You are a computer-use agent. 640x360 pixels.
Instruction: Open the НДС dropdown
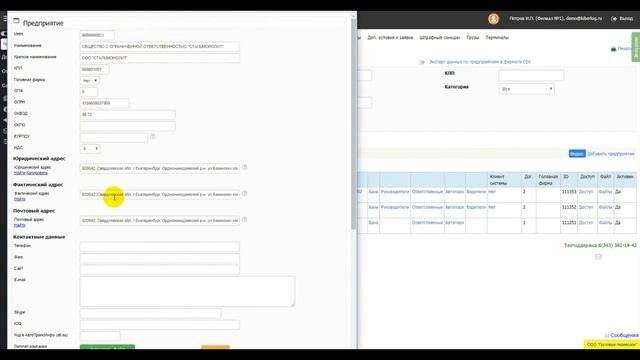[90, 149]
